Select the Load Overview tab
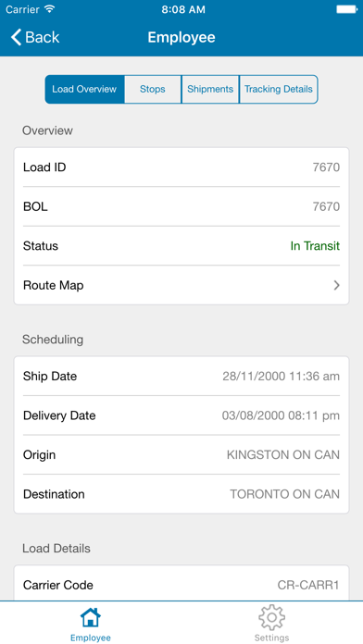The width and height of the screenshot is (363, 644). (x=84, y=89)
